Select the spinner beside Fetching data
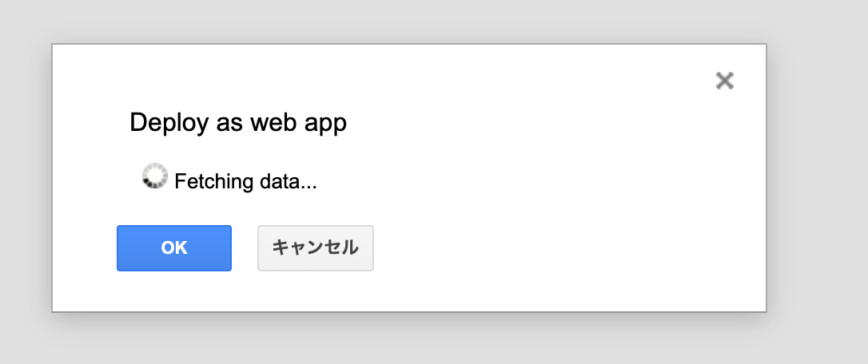The height and width of the screenshot is (364, 868). (x=154, y=176)
